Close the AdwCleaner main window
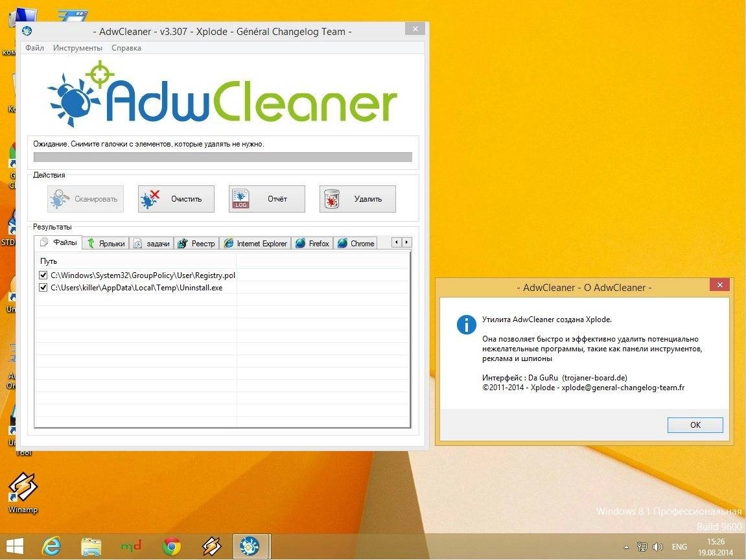The width and height of the screenshot is (746, 560). [x=415, y=29]
